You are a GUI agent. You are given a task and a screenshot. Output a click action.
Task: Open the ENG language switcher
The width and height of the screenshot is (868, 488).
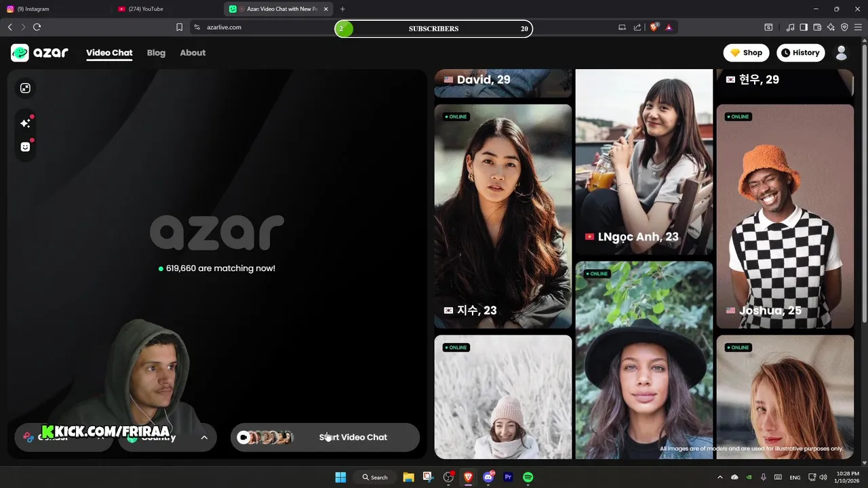tap(795, 477)
